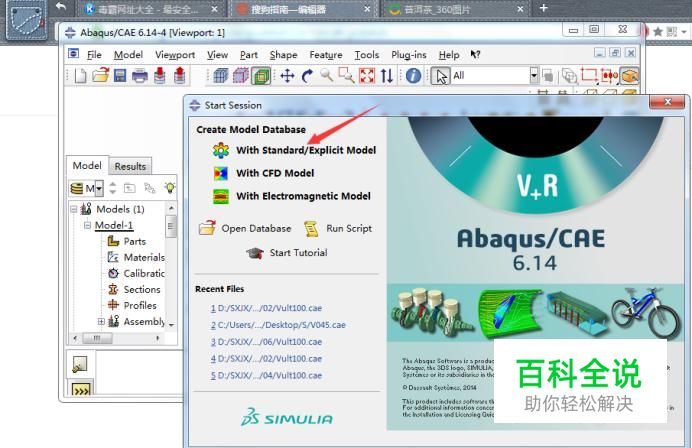Click the browser bookmark star icon

click(x=658, y=32)
